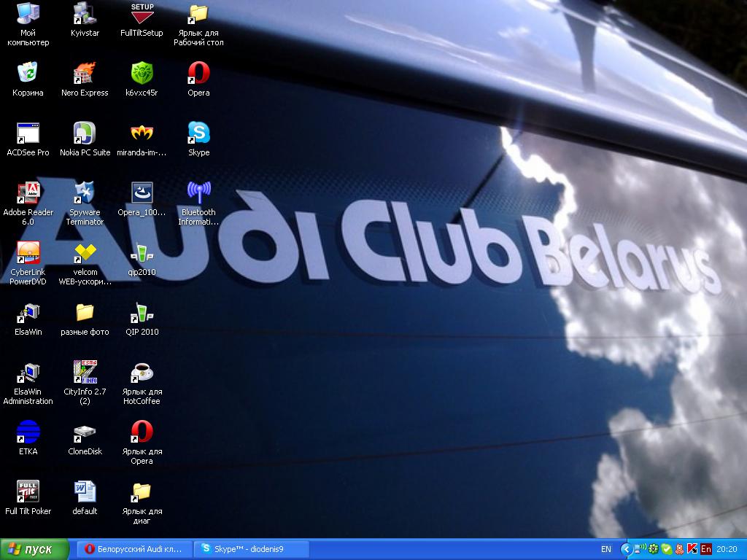Click the dark red En tray icon

click(x=706, y=549)
